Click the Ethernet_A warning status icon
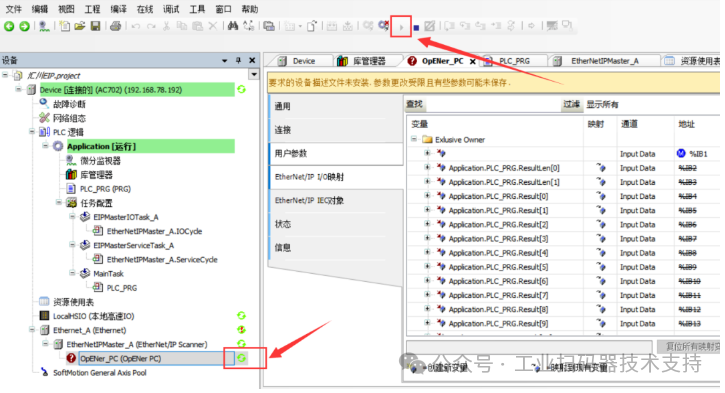The image size is (725, 393). [x=241, y=330]
